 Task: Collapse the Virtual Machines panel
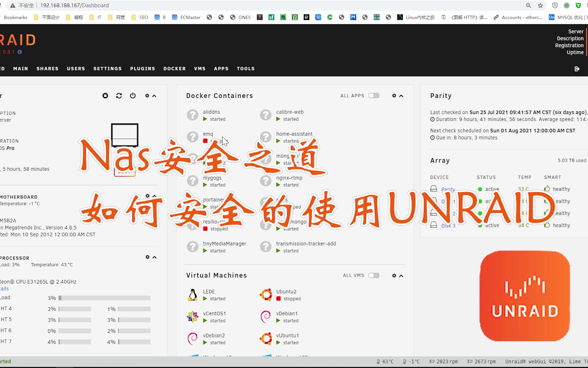[x=402, y=275]
